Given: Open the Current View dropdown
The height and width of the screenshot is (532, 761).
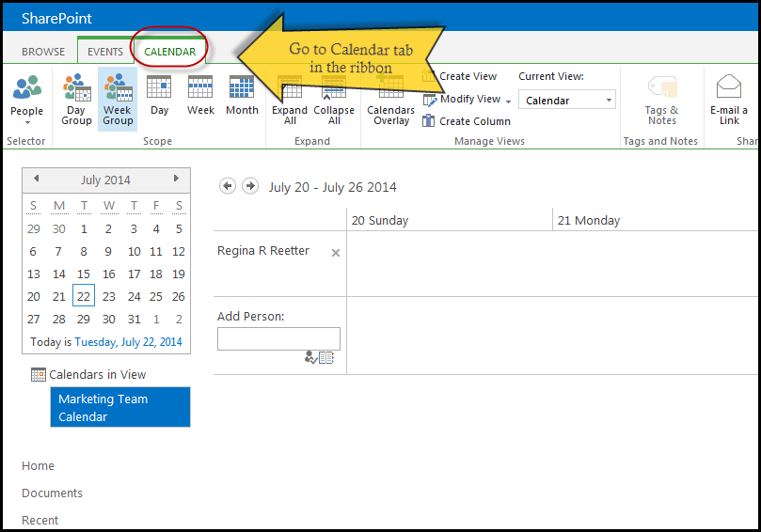Looking at the screenshot, I should pos(567,100).
